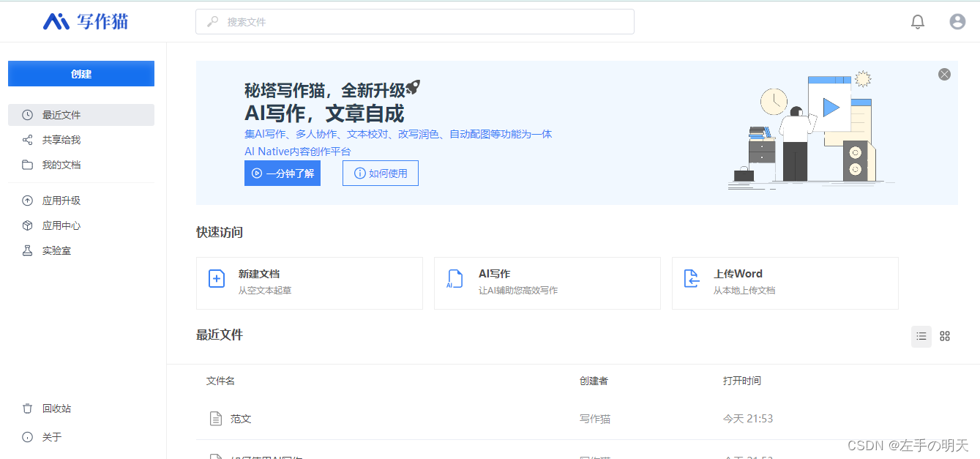Switch to grid view
Screen dimensions: 980x459
click(x=945, y=336)
